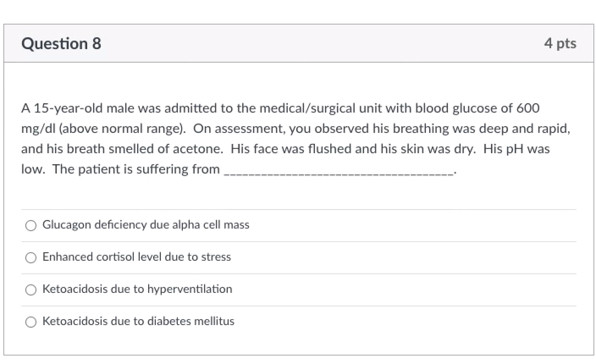Image resolution: width=596 pixels, height=364 pixels.
Task: Click the '600' glucose value in the question
Action: click(x=528, y=108)
